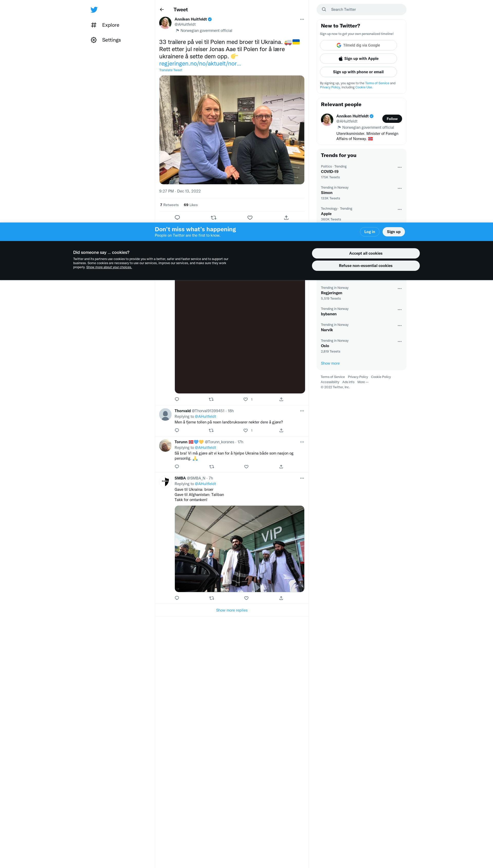Expand the More footer menu

[363, 382]
